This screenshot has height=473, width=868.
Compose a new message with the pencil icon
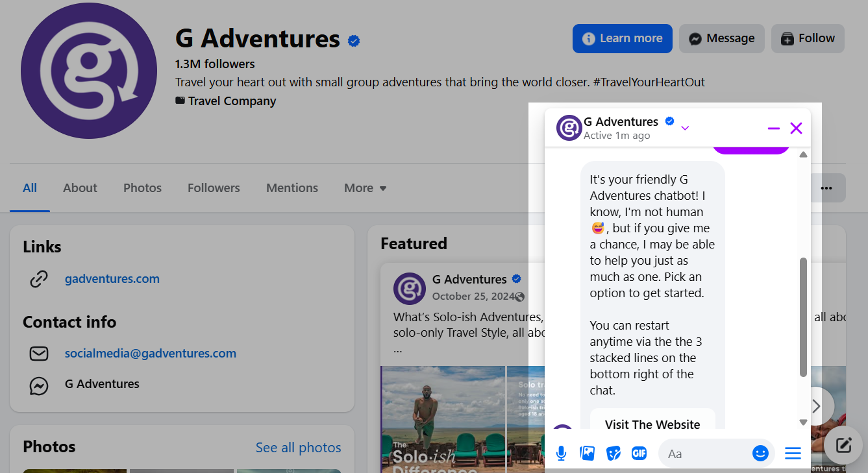(843, 445)
